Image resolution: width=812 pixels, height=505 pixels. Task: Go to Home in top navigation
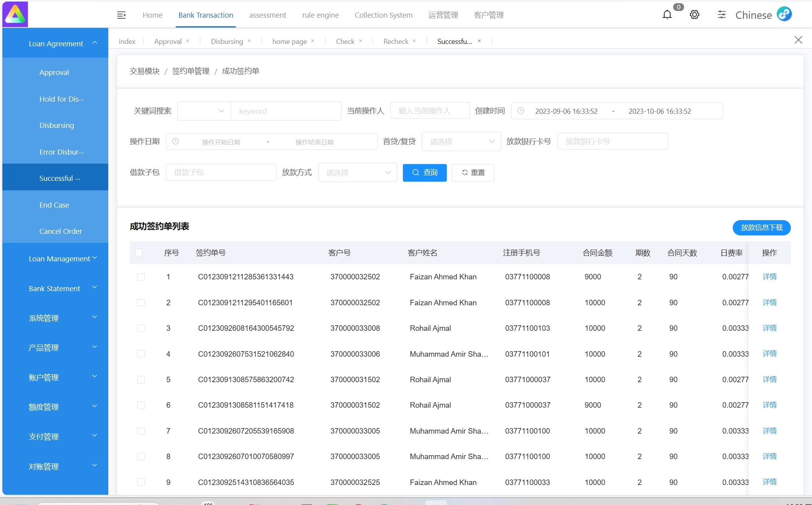pyautogui.click(x=153, y=15)
